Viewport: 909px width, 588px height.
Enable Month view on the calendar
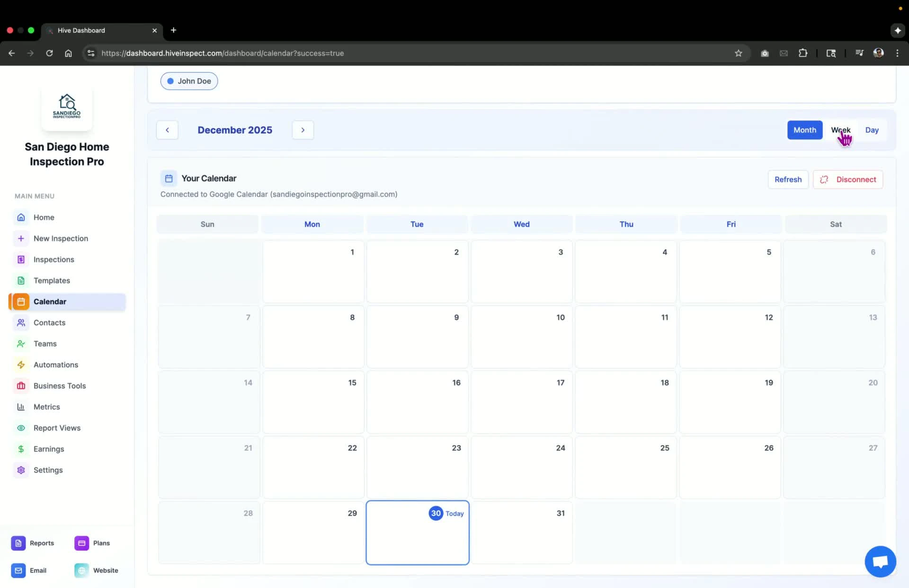tap(804, 130)
